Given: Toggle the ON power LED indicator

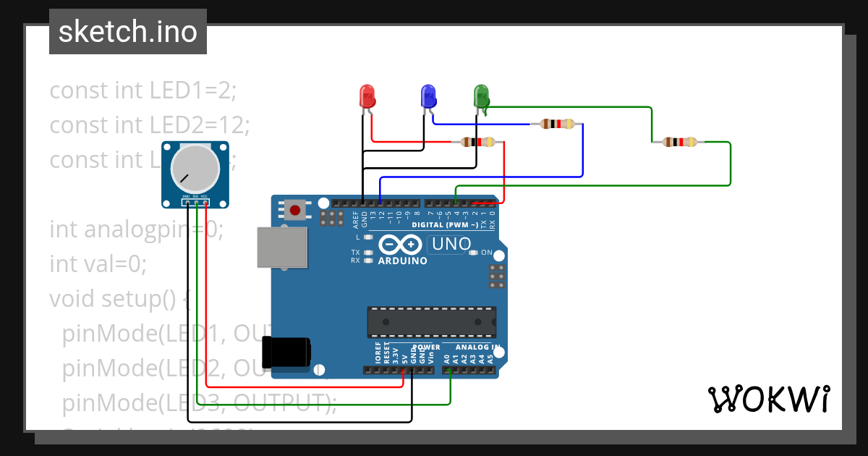Looking at the screenshot, I should [x=474, y=253].
